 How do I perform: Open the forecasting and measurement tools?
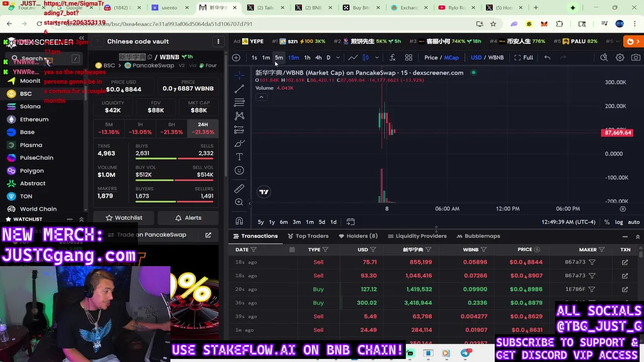(x=239, y=130)
